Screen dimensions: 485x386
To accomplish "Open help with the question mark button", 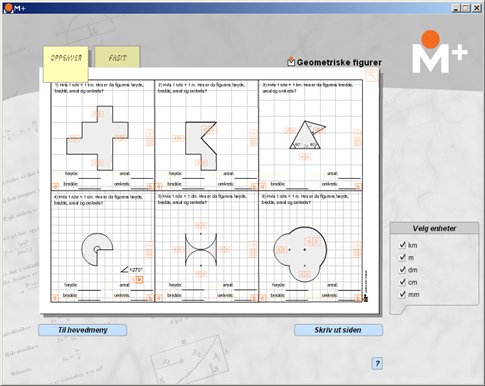I will [377, 363].
